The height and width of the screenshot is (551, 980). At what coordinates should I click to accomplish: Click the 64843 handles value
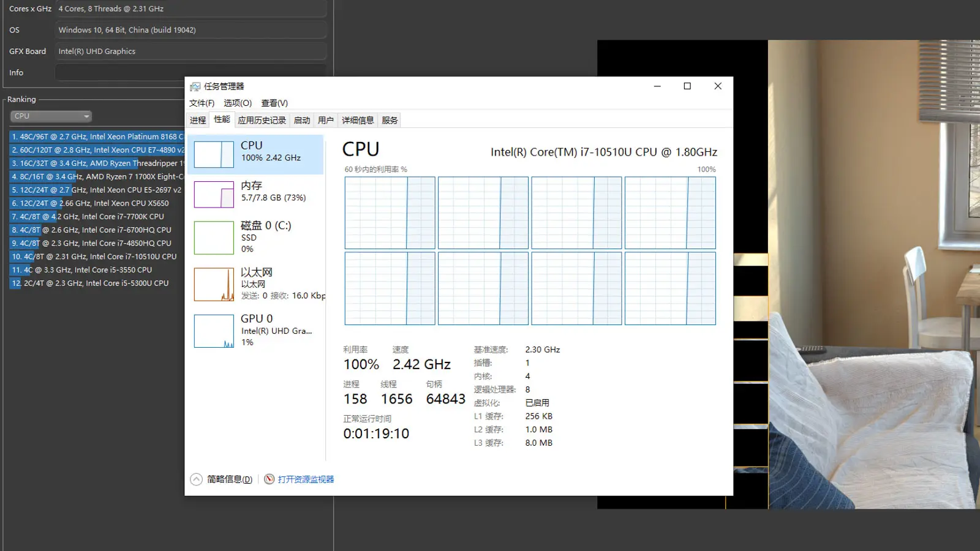click(x=446, y=399)
